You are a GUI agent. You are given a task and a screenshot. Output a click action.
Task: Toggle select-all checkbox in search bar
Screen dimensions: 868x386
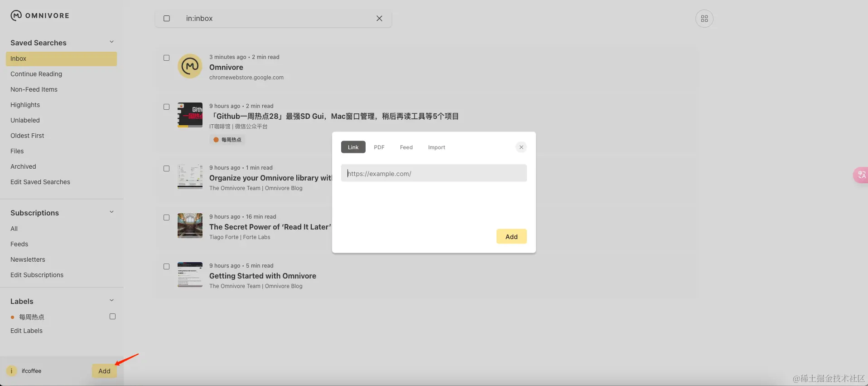pyautogui.click(x=167, y=19)
